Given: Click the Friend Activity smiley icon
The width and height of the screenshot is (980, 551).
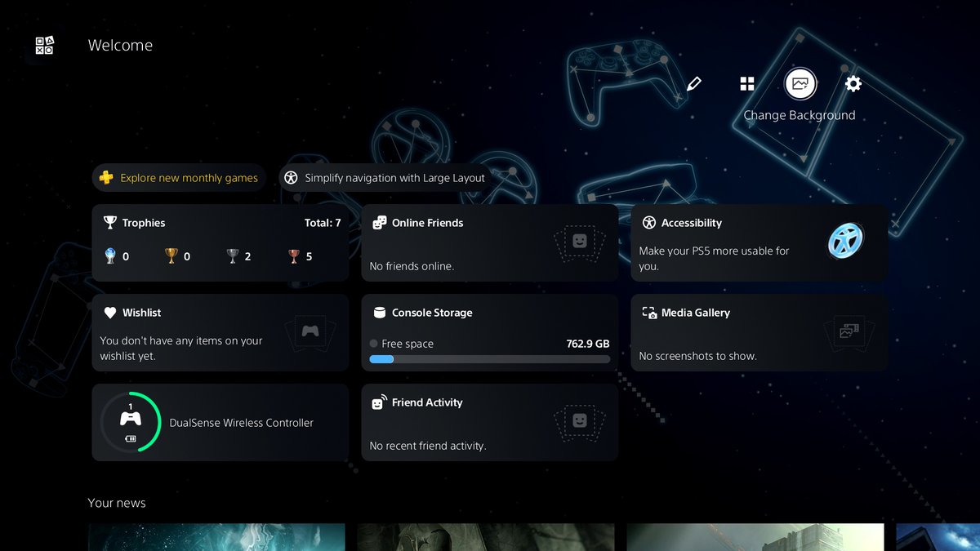Looking at the screenshot, I should coord(378,402).
